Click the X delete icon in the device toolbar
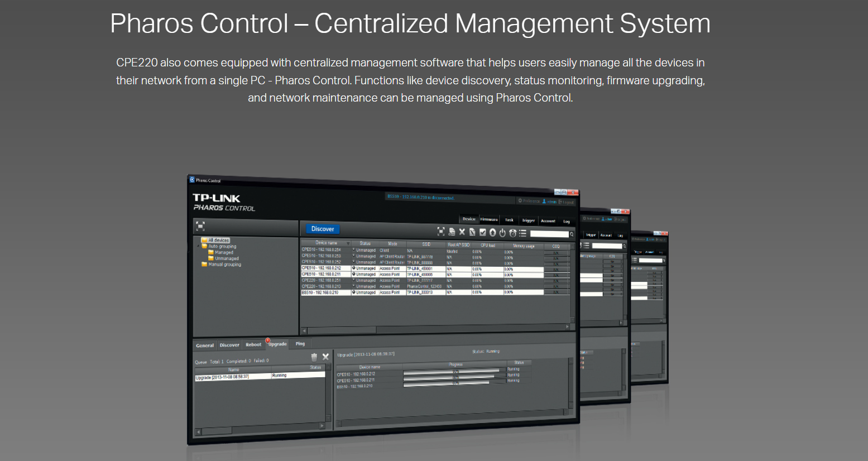868x461 pixels. (x=462, y=232)
